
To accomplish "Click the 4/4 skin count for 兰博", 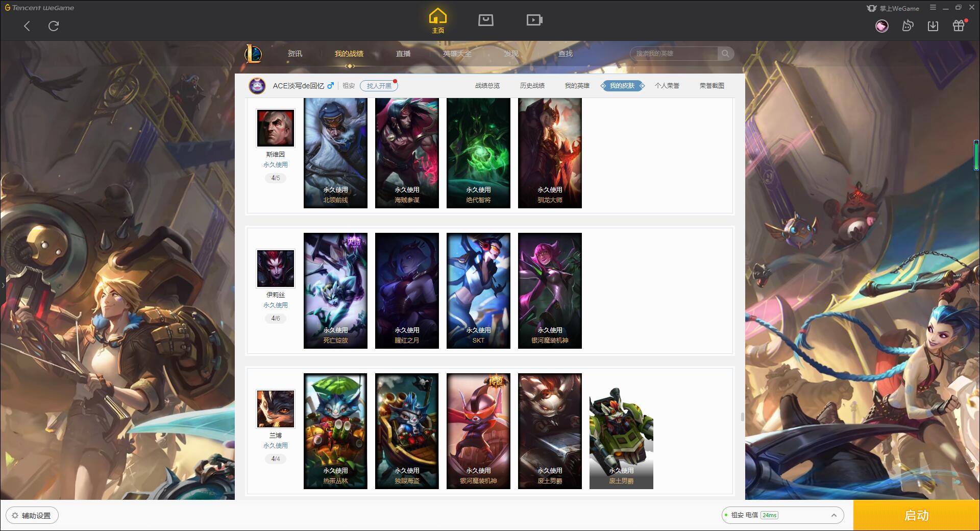I will (x=276, y=459).
